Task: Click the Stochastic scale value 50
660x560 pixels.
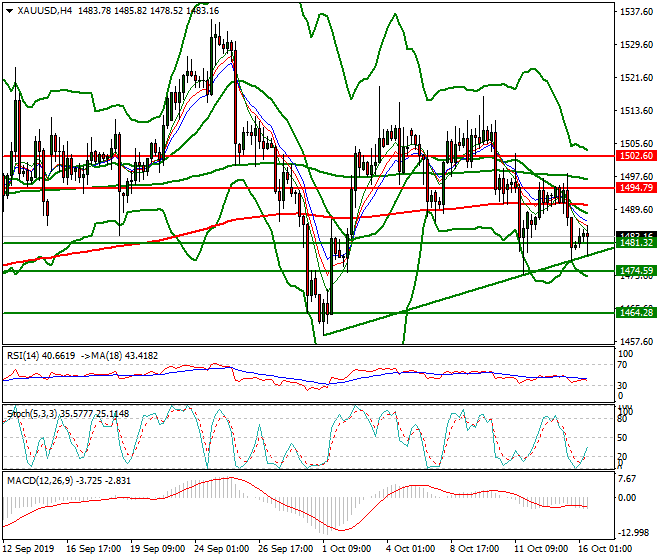Action: (x=622, y=438)
